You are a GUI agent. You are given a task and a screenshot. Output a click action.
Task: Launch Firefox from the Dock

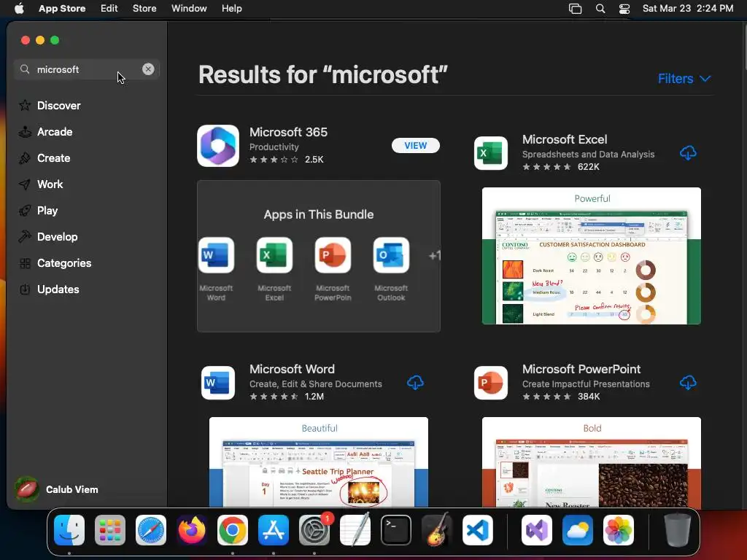[x=192, y=530]
